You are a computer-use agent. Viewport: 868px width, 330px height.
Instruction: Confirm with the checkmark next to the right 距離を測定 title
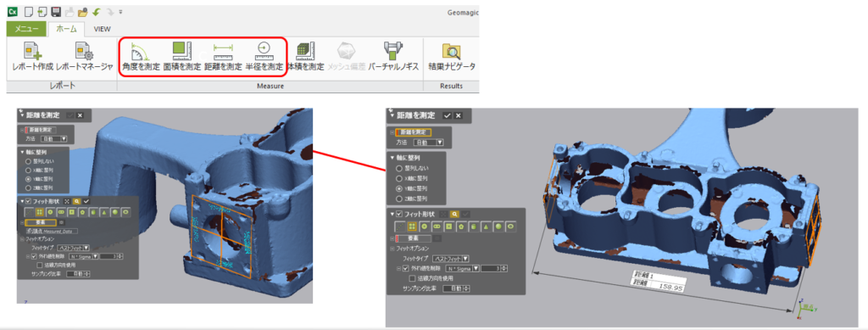tap(448, 115)
